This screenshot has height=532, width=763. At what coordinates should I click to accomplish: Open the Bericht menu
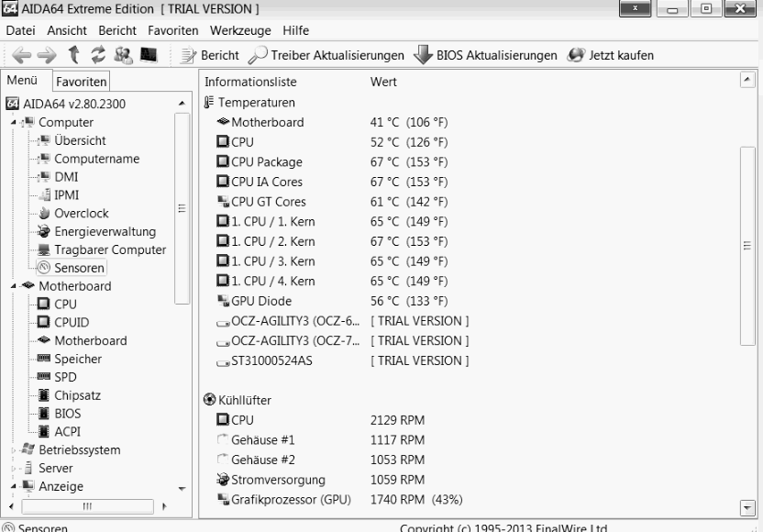coord(117,30)
